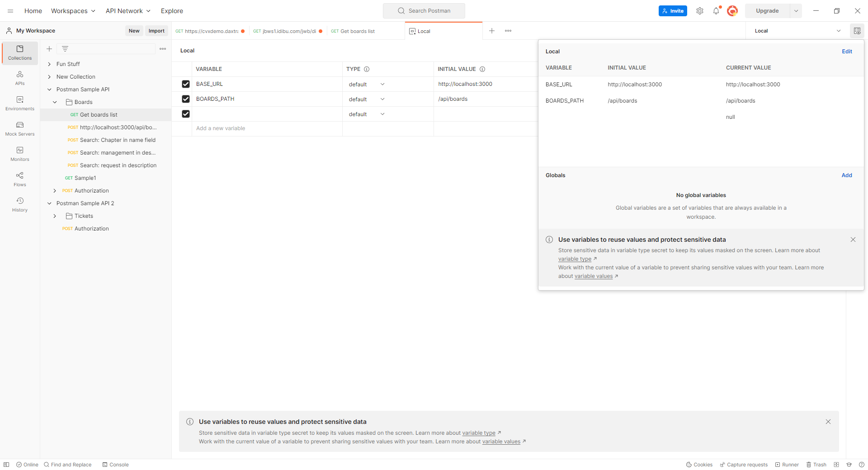Collapse the Boards folder
This screenshot has width=868, height=470.
click(x=55, y=102)
